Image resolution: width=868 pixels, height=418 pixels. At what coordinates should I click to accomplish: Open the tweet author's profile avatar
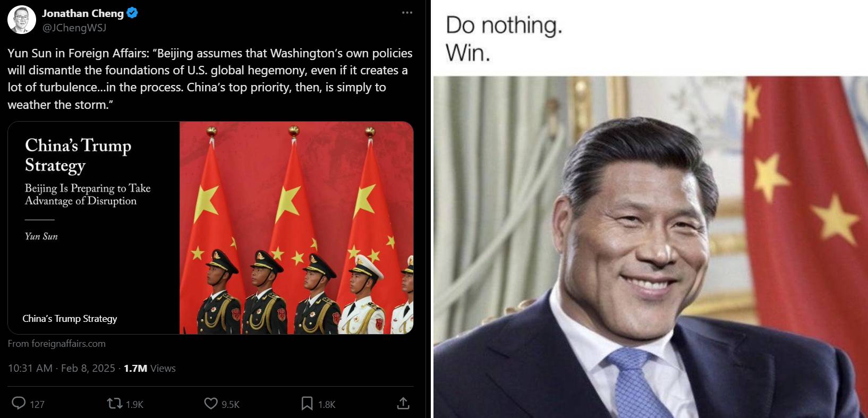click(21, 20)
